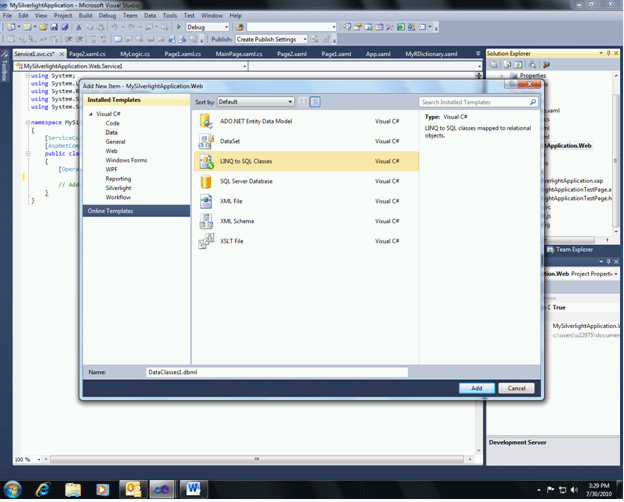Open Solution Explorer window position dropdown arrow
Screen dimensions: 624x502
(601, 53)
